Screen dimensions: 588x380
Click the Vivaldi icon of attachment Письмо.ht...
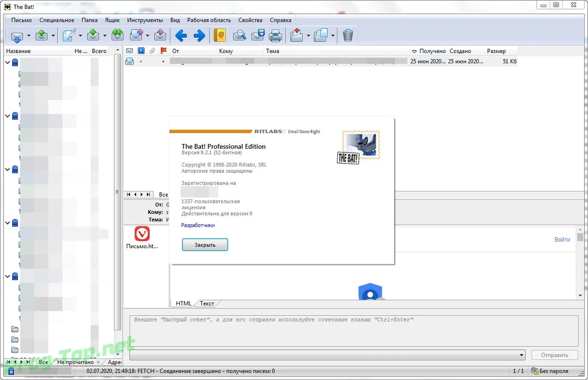[x=142, y=234]
